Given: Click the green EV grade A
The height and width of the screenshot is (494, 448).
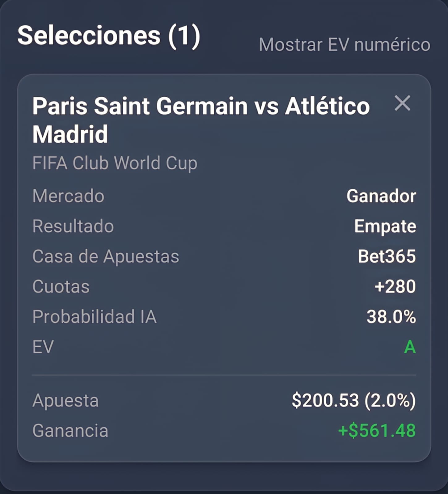Looking at the screenshot, I should click(x=410, y=347).
